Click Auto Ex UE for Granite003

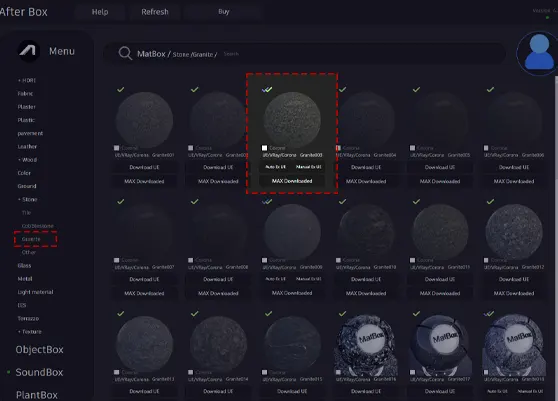pyautogui.click(x=275, y=167)
